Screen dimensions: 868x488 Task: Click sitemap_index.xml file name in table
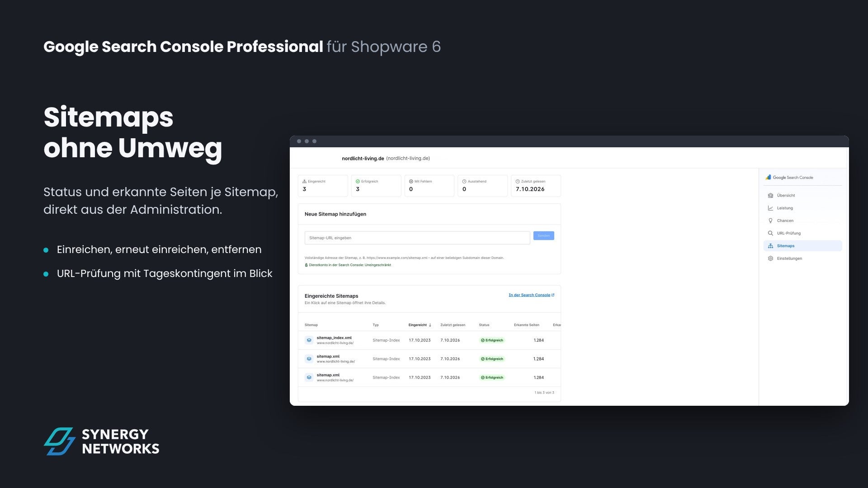tap(334, 338)
